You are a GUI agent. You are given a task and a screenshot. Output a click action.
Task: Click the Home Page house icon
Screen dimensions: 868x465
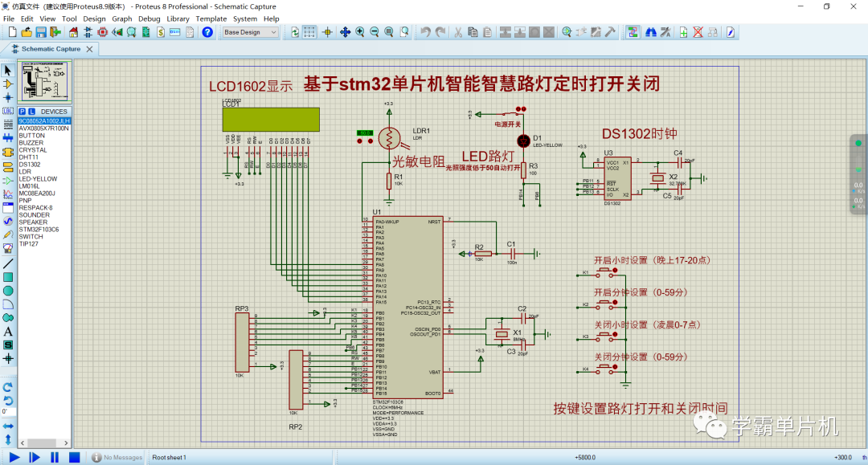(73, 32)
